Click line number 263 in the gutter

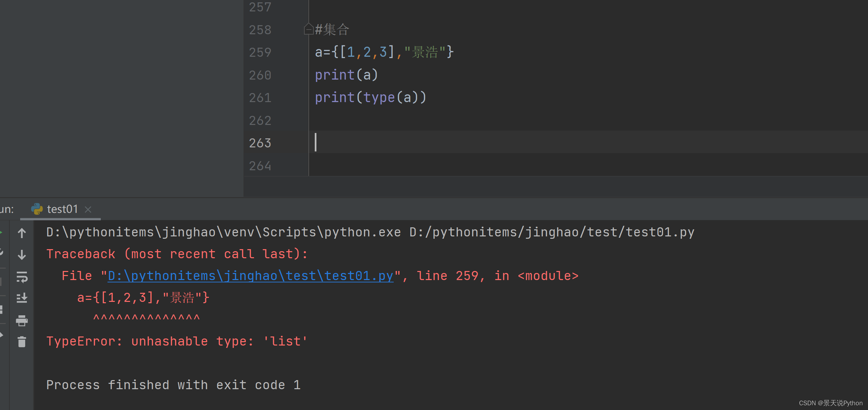[260, 143]
